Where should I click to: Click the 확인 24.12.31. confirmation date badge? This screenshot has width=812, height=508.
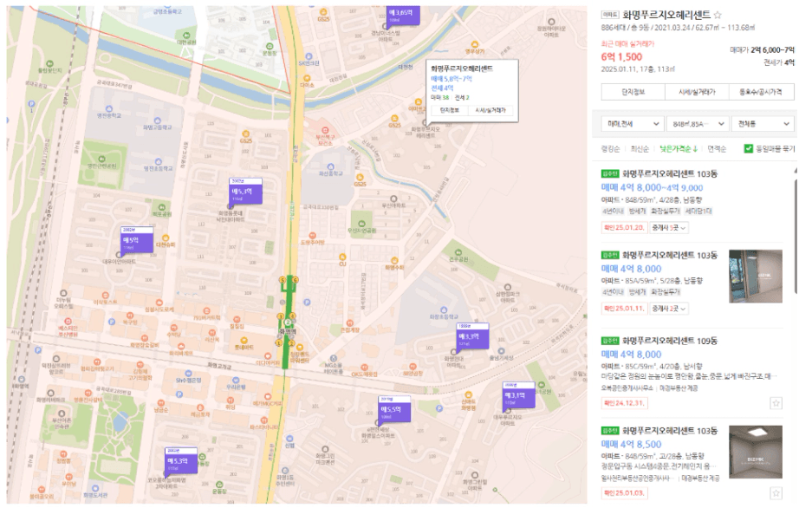pos(624,403)
